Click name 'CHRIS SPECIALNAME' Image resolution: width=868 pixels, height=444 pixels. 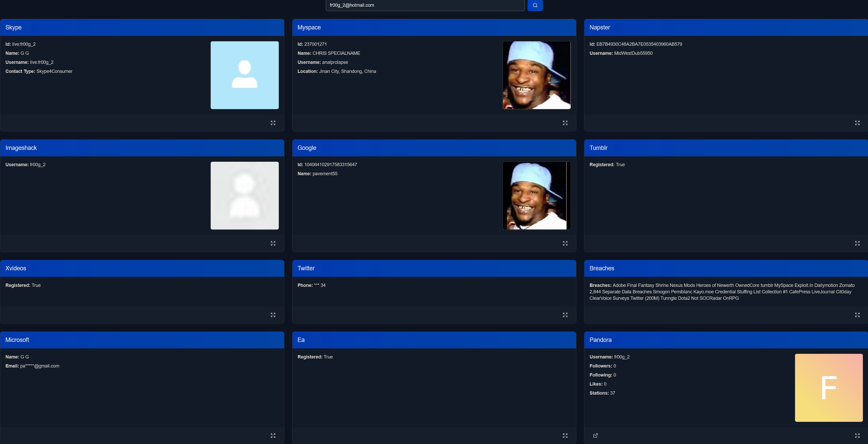point(336,53)
